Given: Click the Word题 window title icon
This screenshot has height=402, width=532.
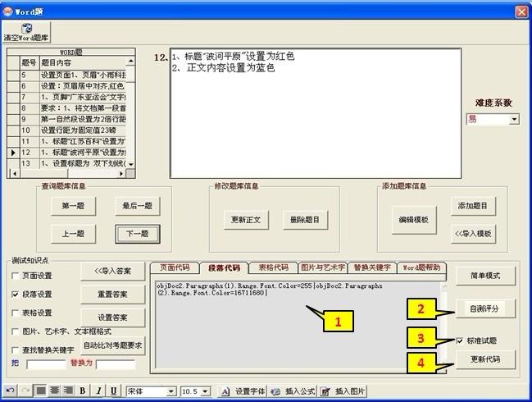Looking at the screenshot, I should tap(7, 11).
